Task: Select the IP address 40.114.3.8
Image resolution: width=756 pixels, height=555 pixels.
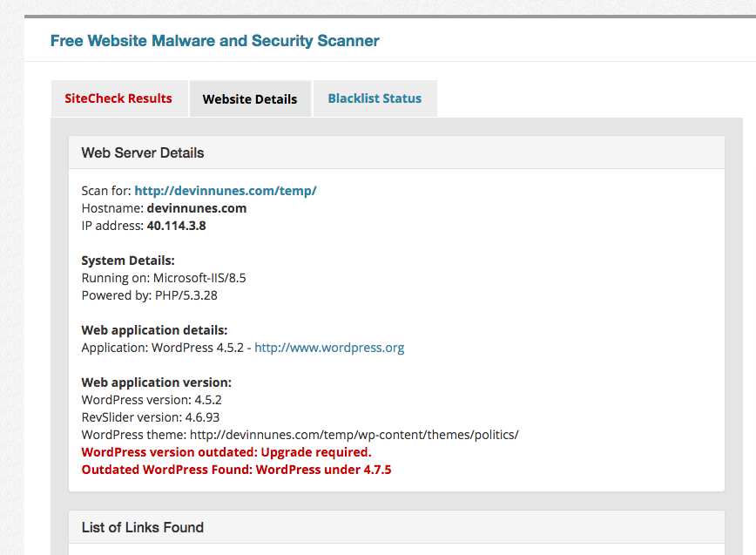Action: pyautogui.click(x=177, y=226)
